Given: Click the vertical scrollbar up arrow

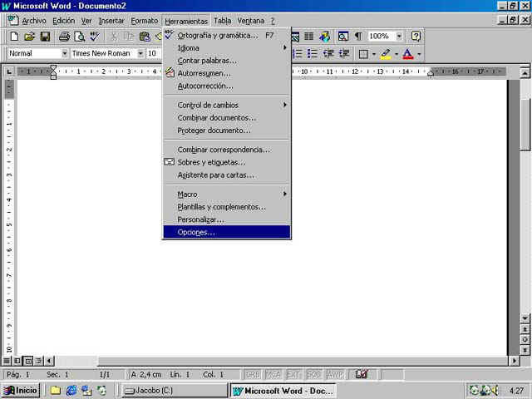Looking at the screenshot, I should 525,73.
